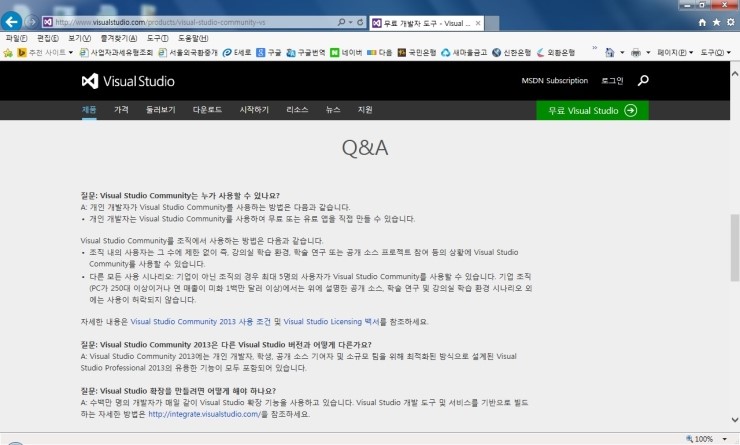Open the 다음 bookmark
740x445 pixels.
tap(379, 52)
